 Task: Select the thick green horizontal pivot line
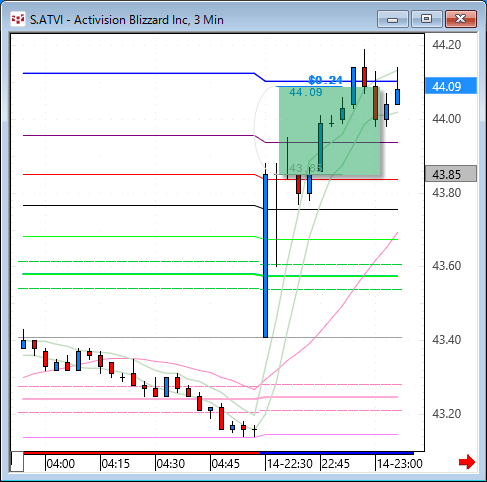[x=210, y=275]
